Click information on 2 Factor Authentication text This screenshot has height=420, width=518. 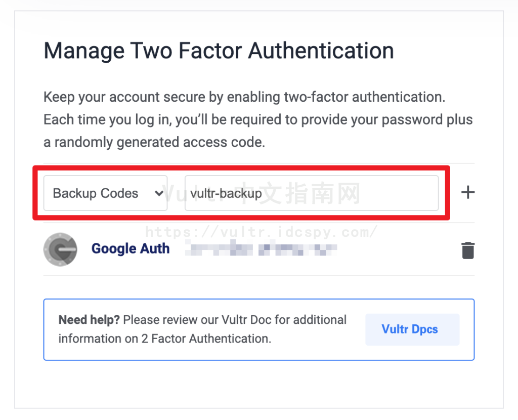(x=165, y=339)
